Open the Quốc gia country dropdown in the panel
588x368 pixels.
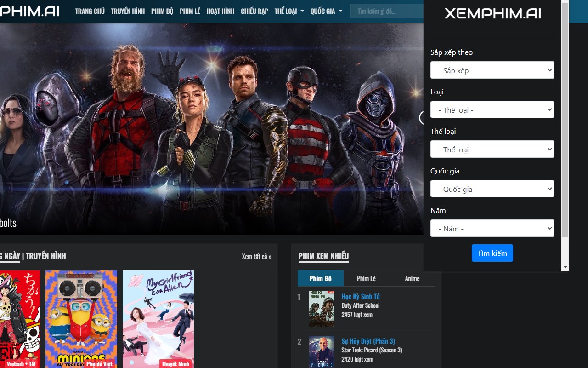(x=492, y=189)
